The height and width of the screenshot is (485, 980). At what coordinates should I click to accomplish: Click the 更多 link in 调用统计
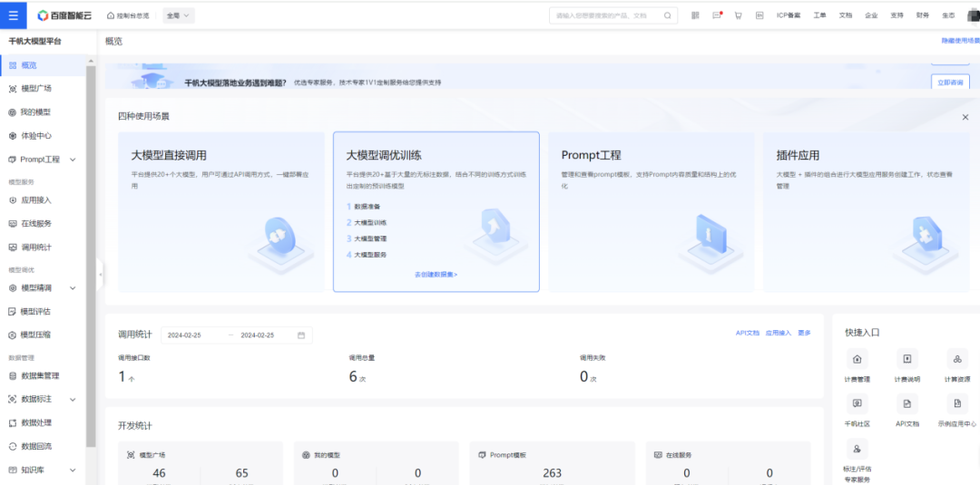click(804, 333)
